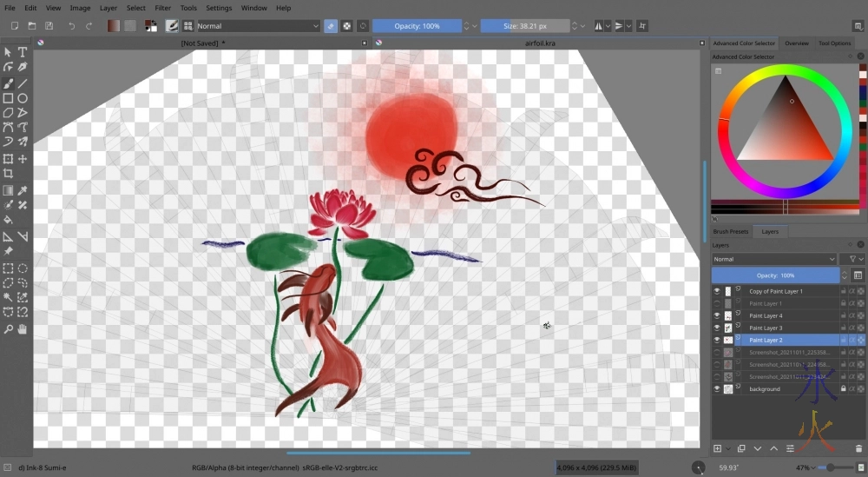Select the Zoom magnifier tool
Screen dimensions: 868x477
8,328
